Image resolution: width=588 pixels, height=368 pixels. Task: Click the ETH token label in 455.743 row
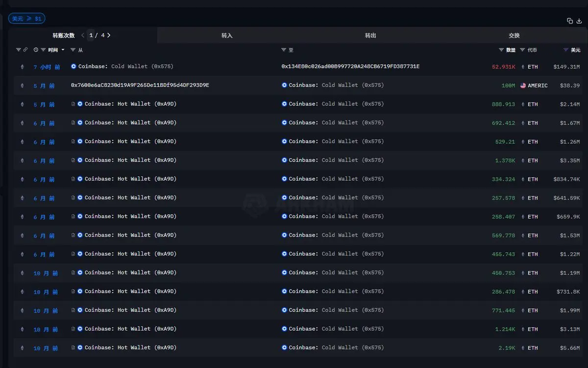click(x=533, y=254)
